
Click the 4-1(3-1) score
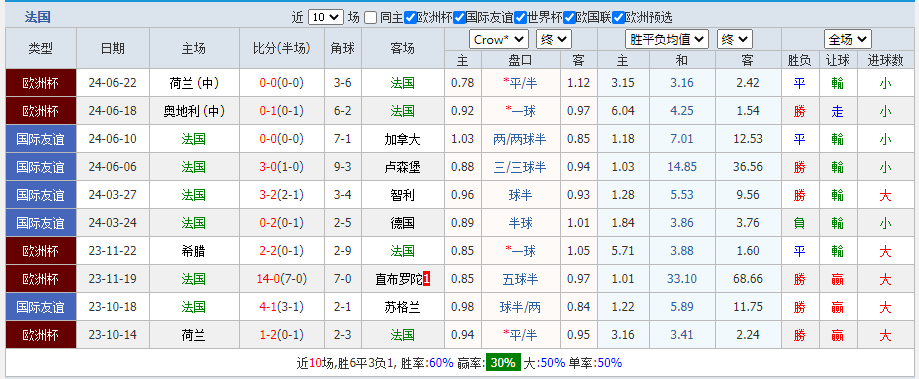[282, 307]
